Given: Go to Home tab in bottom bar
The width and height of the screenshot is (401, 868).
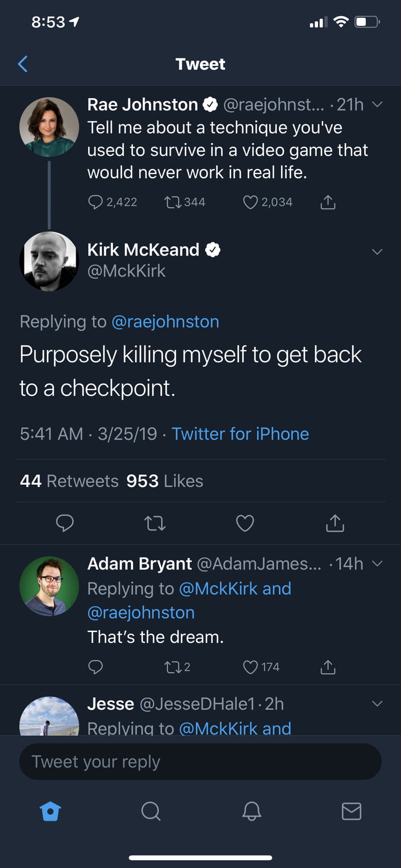Looking at the screenshot, I should [x=50, y=811].
